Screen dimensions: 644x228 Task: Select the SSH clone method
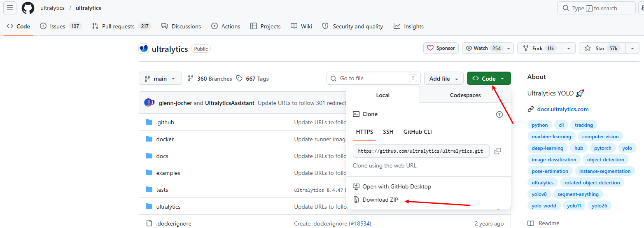tap(388, 132)
